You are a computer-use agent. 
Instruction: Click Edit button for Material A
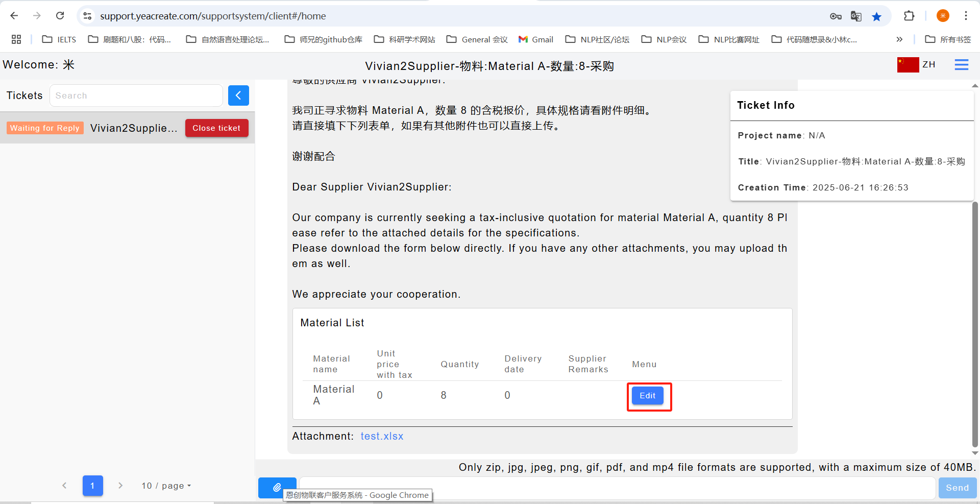pyautogui.click(x=647, y=396)
